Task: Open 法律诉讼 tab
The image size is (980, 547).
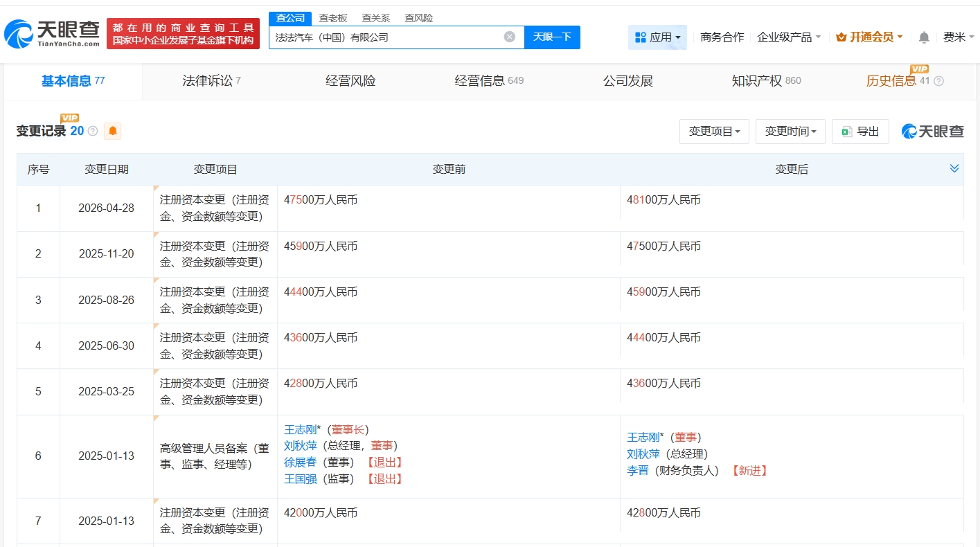Action: click(x=211, y=81)
